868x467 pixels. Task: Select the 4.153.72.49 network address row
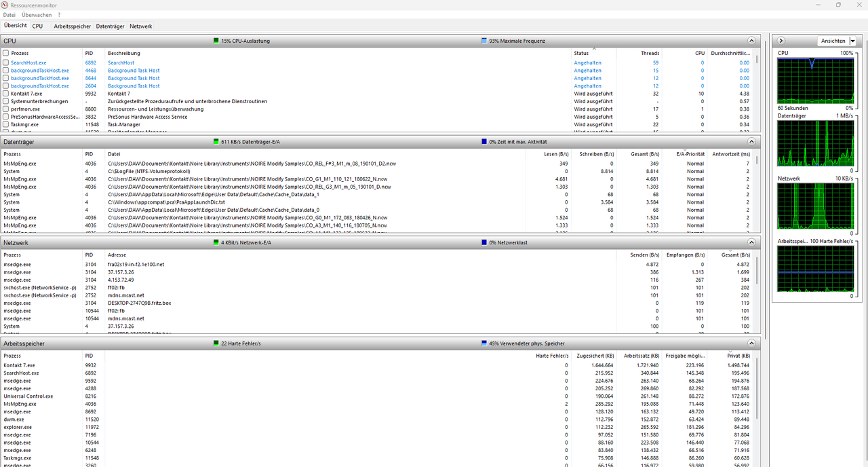point(378,280)
